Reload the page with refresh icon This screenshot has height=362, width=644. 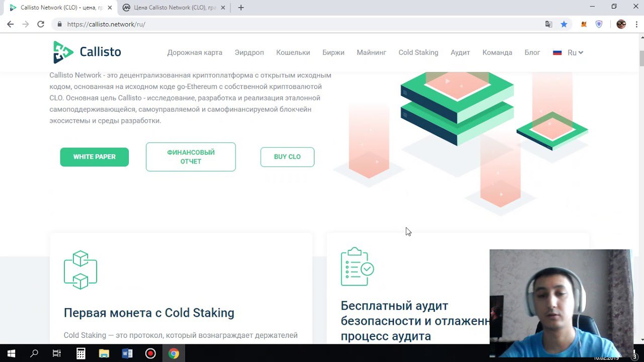[41, 24]
